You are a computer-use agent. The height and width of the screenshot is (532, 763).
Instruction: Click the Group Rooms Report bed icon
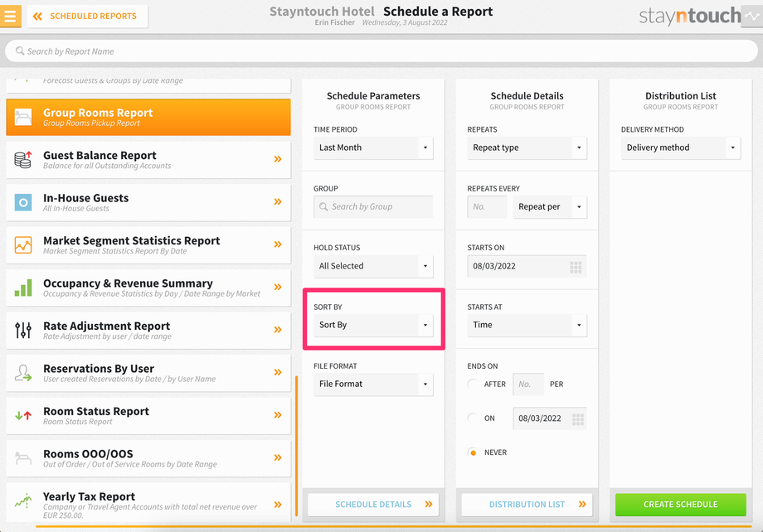[x=23, y=117]
